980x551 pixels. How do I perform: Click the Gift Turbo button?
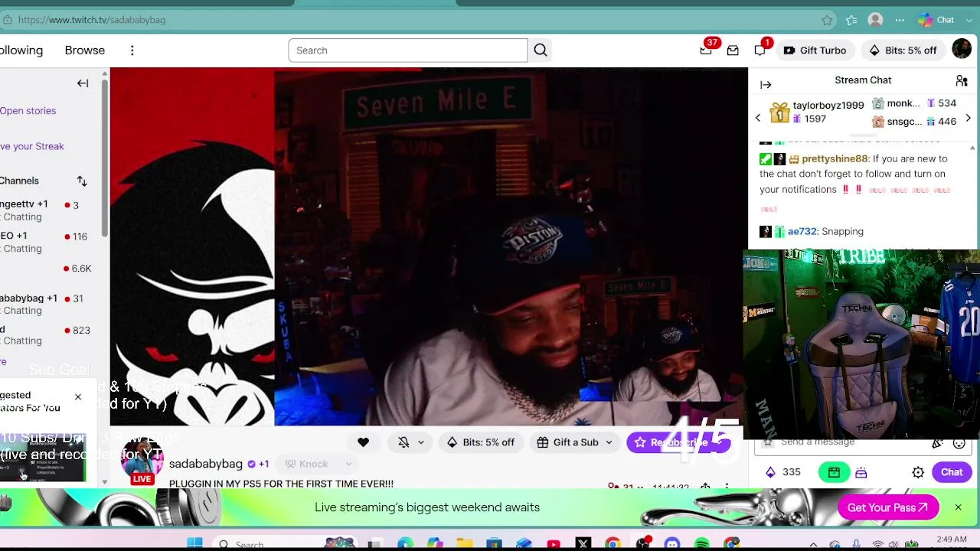[815, 51]
